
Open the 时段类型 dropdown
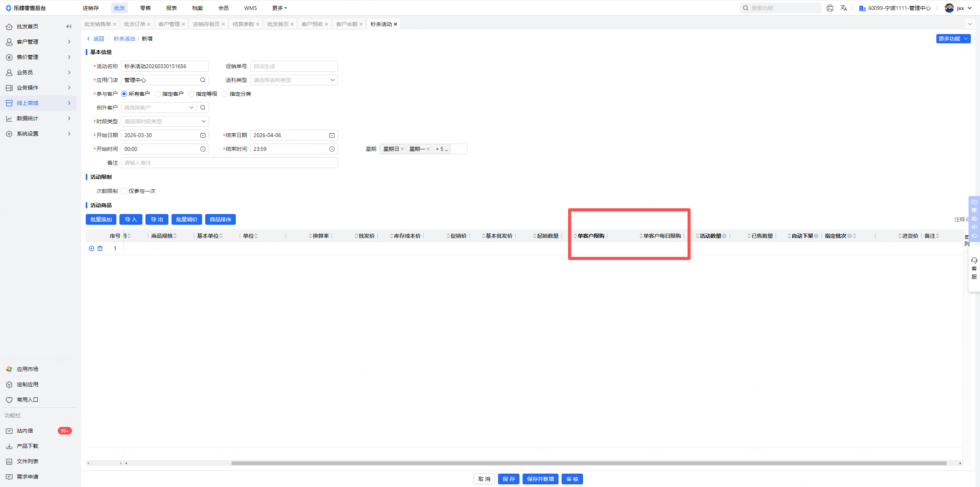point(165,121)
